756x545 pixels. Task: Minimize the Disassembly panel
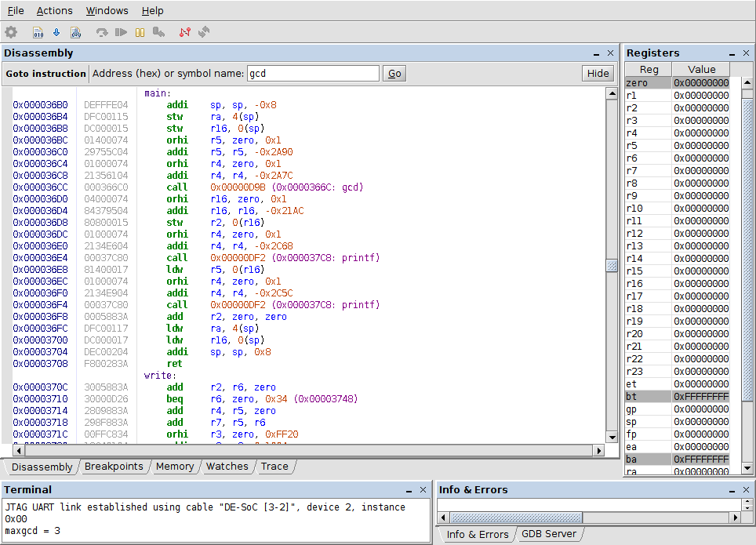pos(597,53)
